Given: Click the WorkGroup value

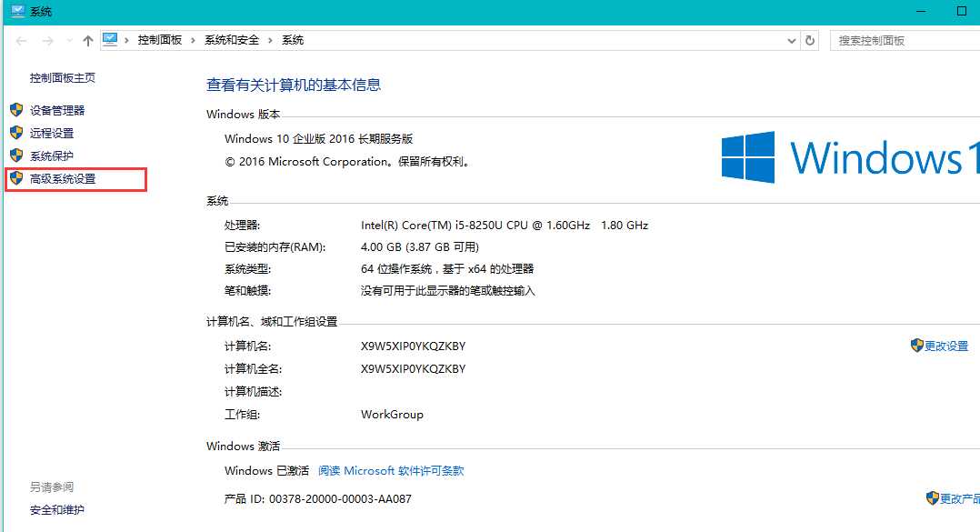Looking at the screenshot, I should click(x=392, y=415).
